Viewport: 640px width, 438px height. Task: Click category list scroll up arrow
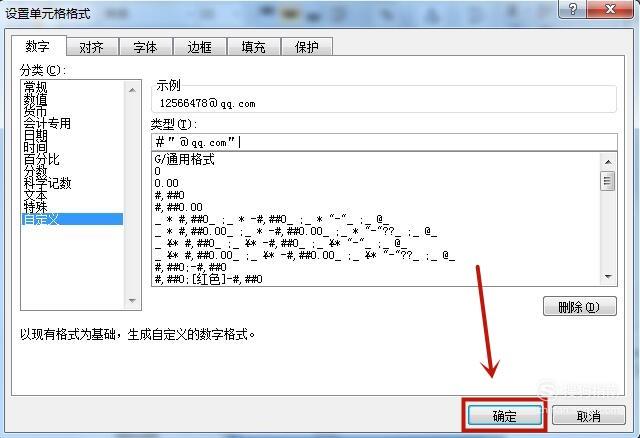coord(132,90)
